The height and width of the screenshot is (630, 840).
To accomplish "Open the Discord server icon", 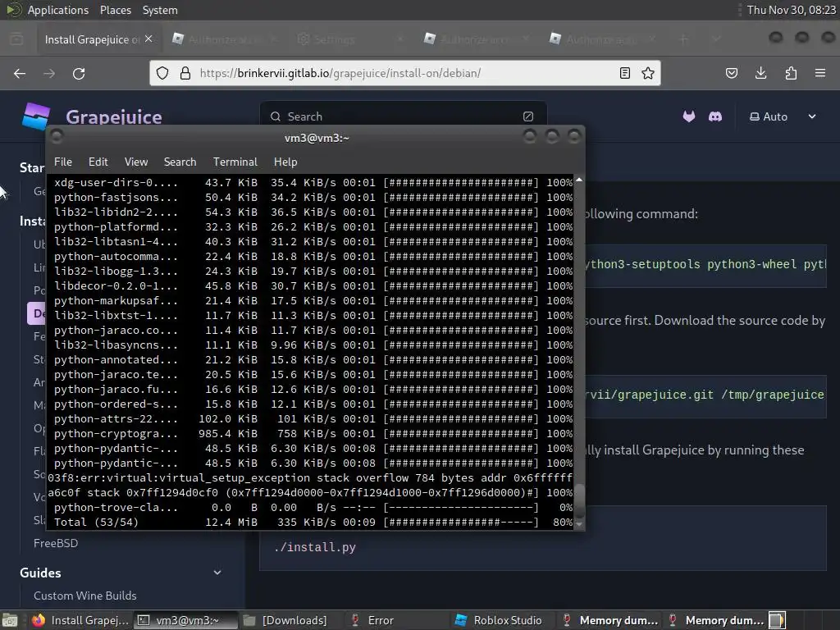I will [x=715, y=116].
